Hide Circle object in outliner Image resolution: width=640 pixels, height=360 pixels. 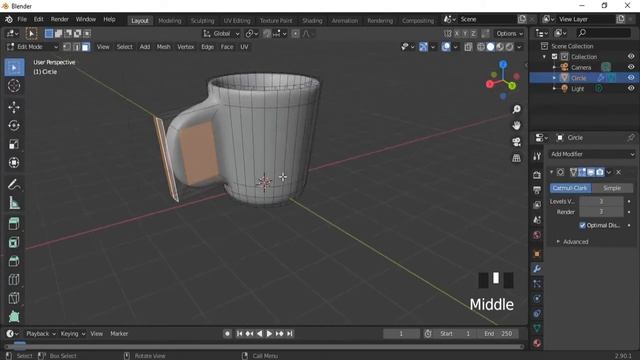(631, 78)
